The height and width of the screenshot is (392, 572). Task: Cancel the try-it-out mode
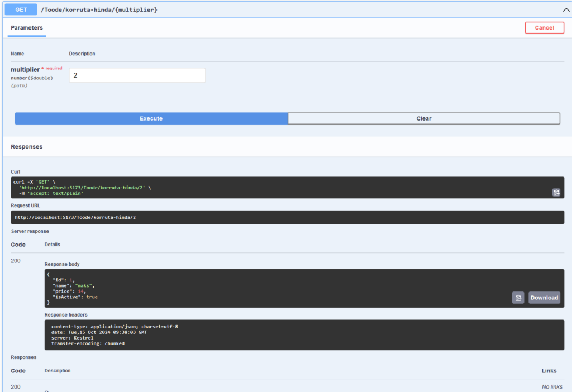click(x=544, y=28)
